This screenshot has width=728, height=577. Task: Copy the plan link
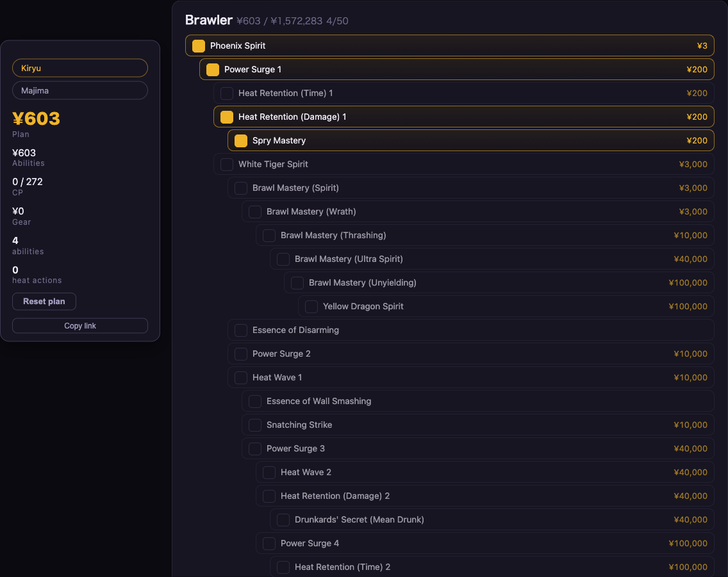point(80,325)
